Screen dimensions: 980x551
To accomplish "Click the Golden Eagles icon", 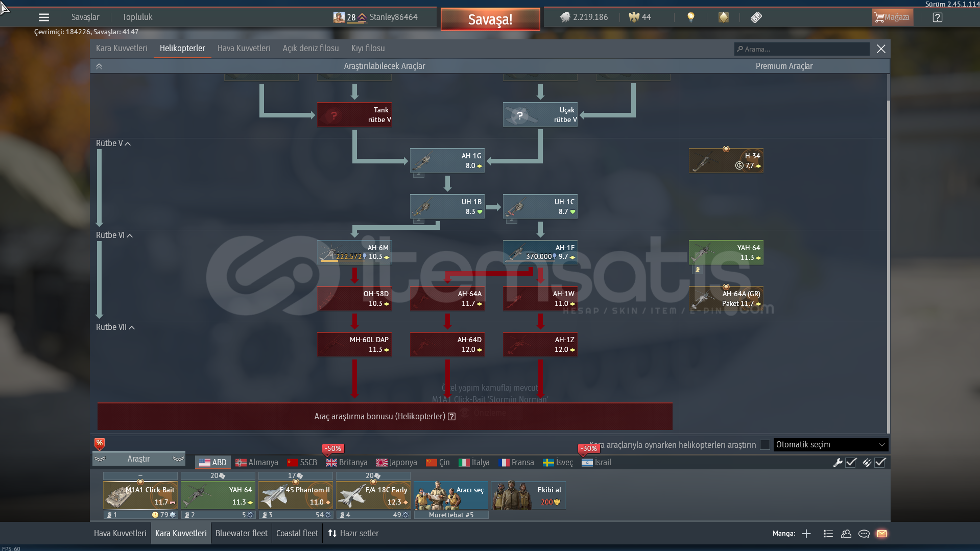I will coord(634,17).
